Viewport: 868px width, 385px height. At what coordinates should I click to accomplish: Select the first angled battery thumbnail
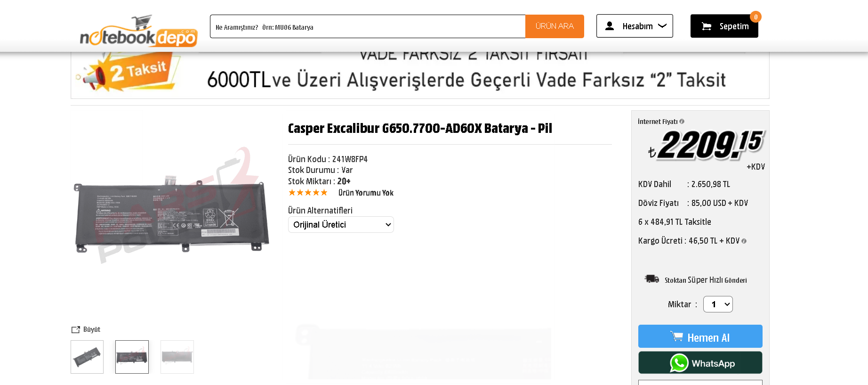point(87,357)
